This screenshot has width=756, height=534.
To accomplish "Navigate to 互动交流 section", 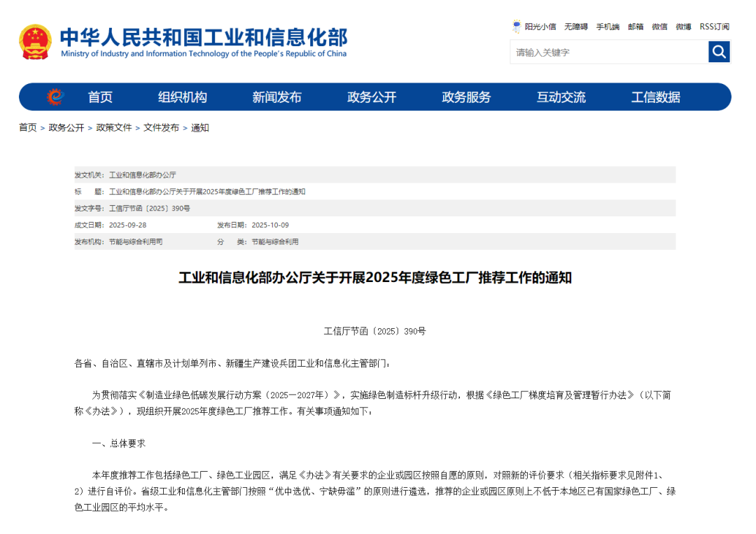I will pyautogui.click(x=561, y=97).
